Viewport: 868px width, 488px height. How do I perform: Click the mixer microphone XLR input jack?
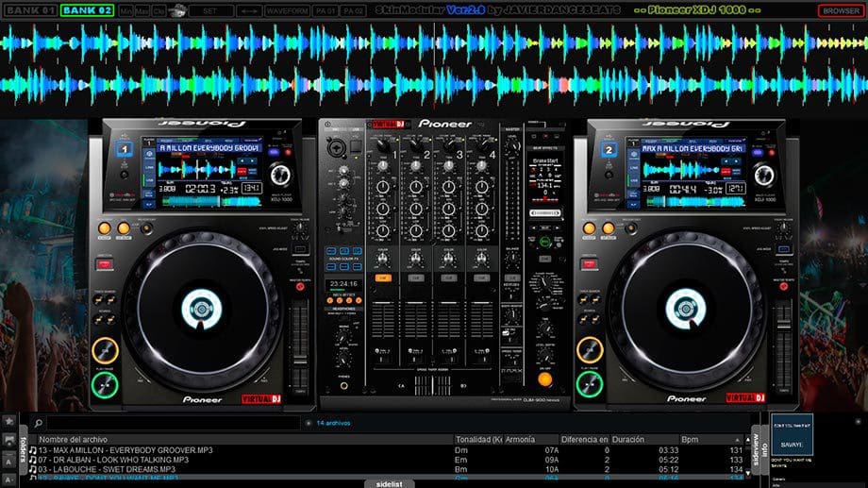point(337,148)
